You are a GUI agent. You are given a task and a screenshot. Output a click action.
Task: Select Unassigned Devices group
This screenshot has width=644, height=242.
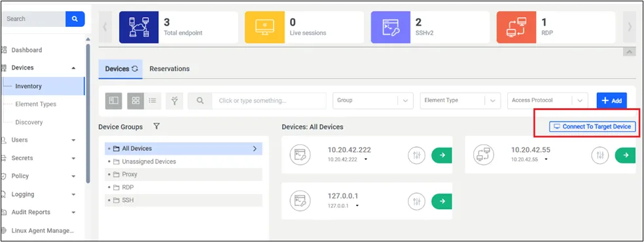[183, 161]
